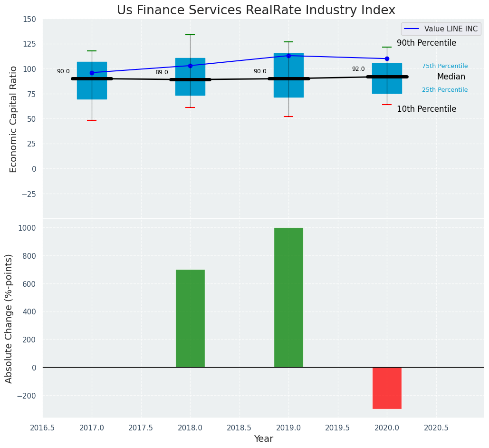Select the tallest green bar at 2019
Image resolution: width=489 pixels, height=448 pixels.
click(x=288, y=297)
